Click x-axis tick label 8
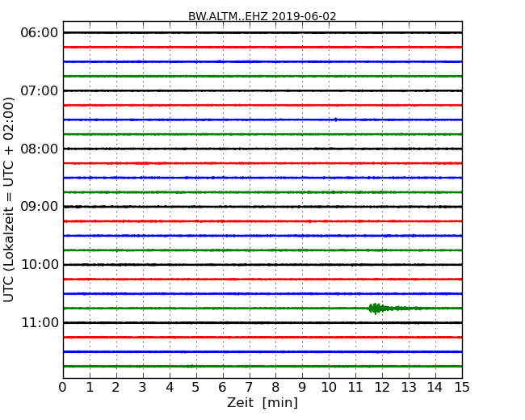Viewport: 525px width, 420px height. 275,387
